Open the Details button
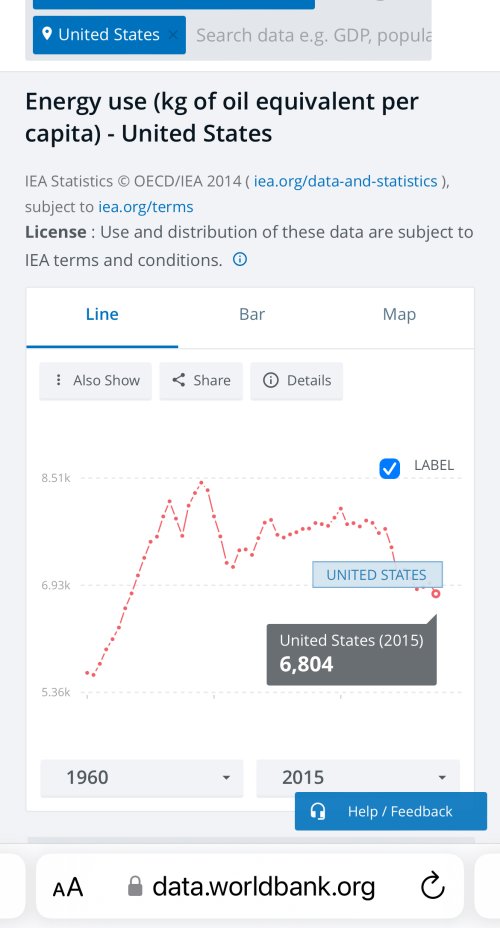 [296, 381]
